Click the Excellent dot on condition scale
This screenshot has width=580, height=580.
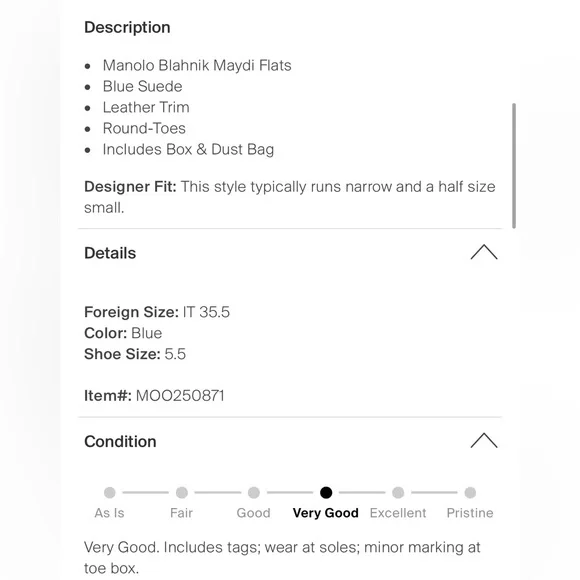click(x=398, y=492)
